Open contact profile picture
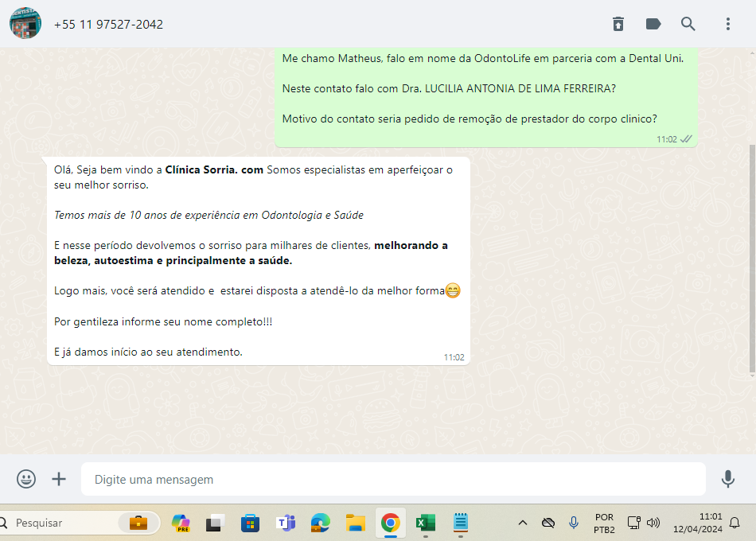 (x=25, y=23)
